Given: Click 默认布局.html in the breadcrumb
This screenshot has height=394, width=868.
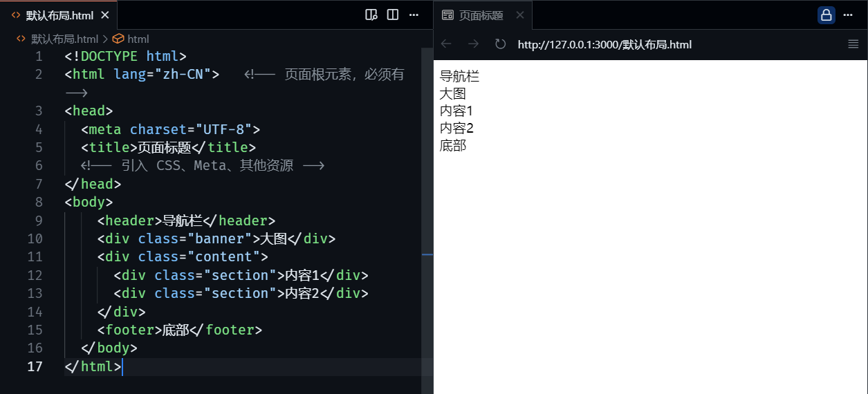Looking at the screenshot, I should tap(64, 39).
